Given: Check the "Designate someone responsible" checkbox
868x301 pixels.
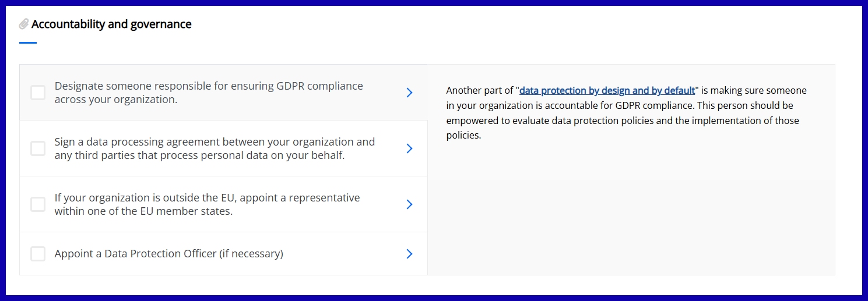Looking at the screenshot, I should click(38, 93).
